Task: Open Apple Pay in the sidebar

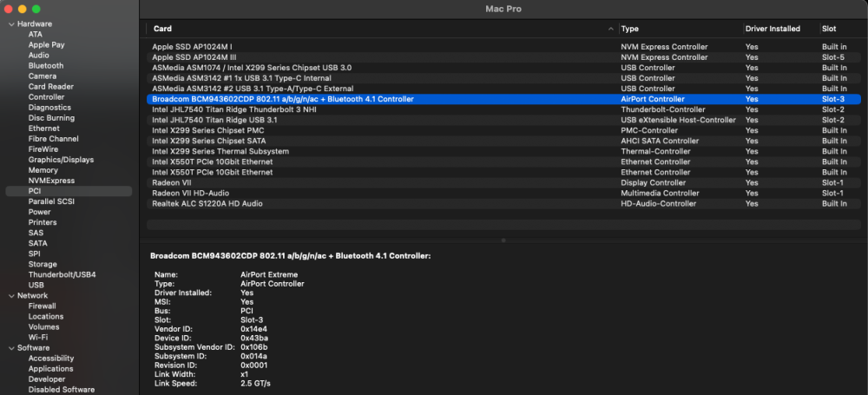Action: coord(47,45)
